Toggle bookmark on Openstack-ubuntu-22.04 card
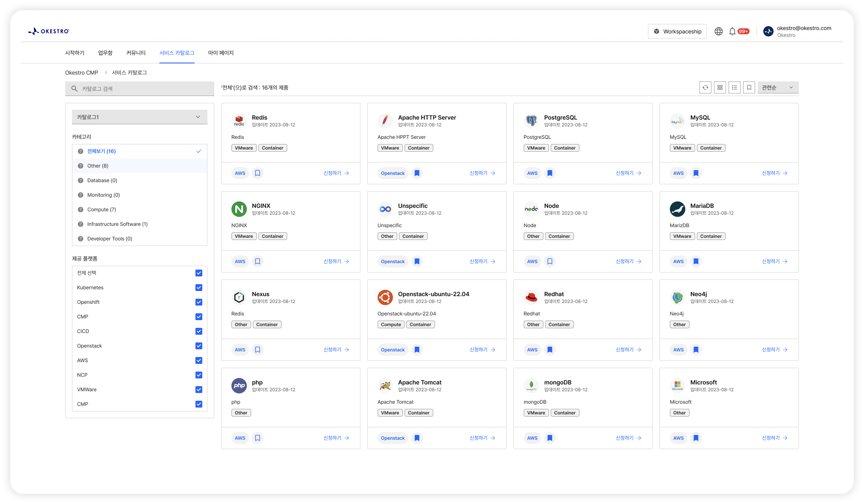The height and width of the screenshot is (504, 864). pyautogui.click(x=417, y=350)
